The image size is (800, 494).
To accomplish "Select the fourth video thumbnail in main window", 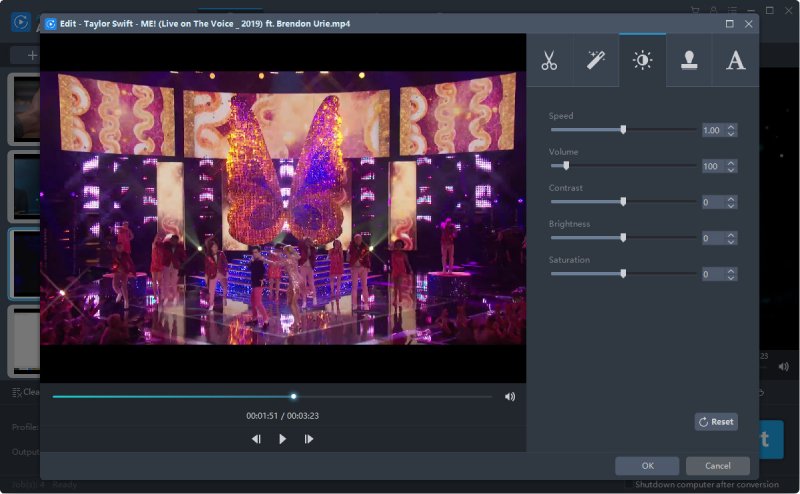I will pos(24,341).
